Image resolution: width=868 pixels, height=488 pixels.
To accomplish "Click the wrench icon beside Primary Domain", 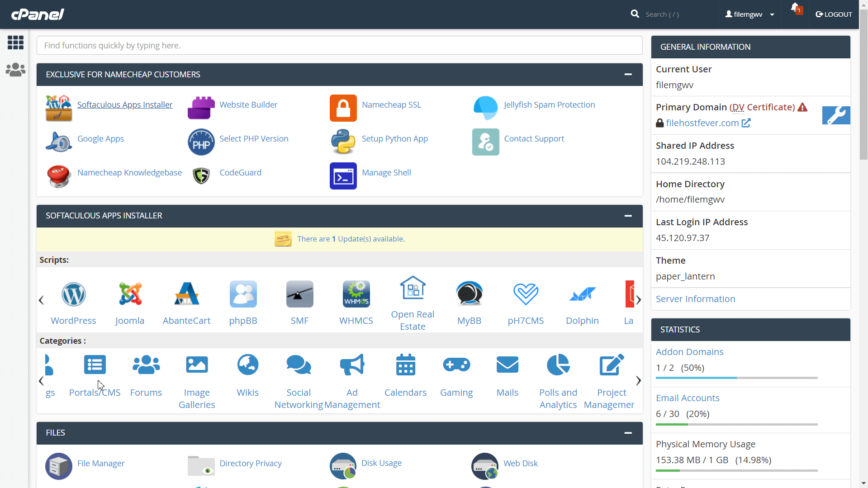I will [x=836, y=115].
